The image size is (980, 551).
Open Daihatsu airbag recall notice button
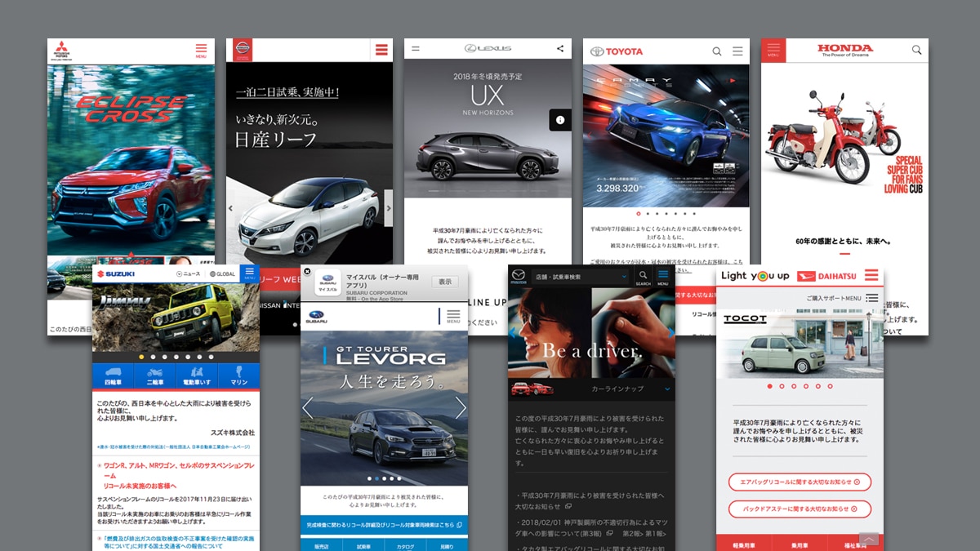[x=800, y=482]
